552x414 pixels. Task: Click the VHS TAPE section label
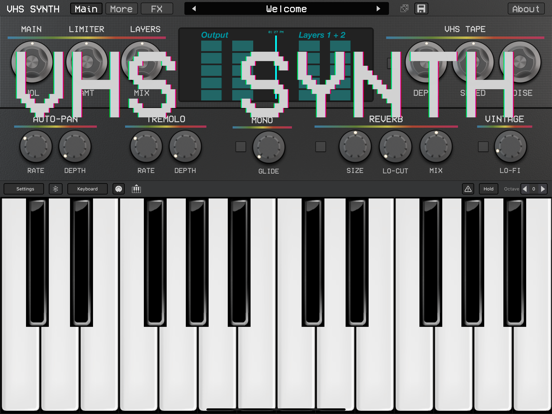coord(465,29)
